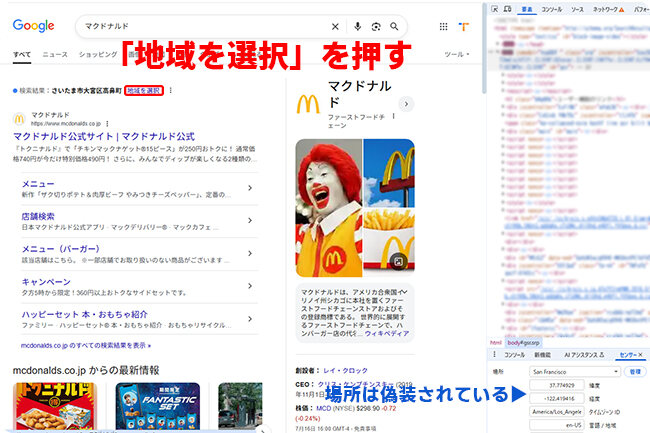Open more options beside ファーストフードチェーン

(x=393, y=116)
